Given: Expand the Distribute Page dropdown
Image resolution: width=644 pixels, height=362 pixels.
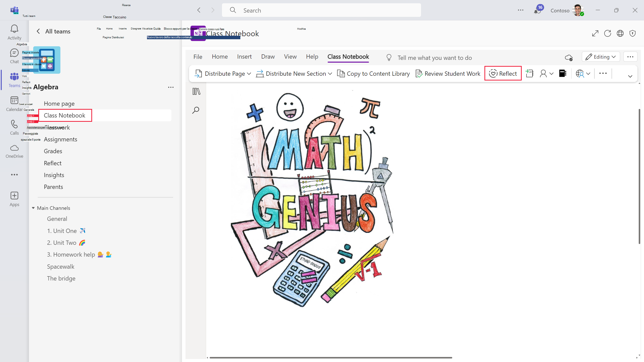Looking at the screenshot, I should [x=249, y=74].
